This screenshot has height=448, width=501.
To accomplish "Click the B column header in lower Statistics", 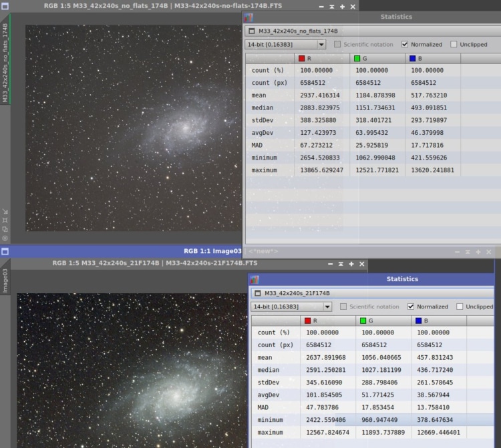I will [x=439, y=320].
